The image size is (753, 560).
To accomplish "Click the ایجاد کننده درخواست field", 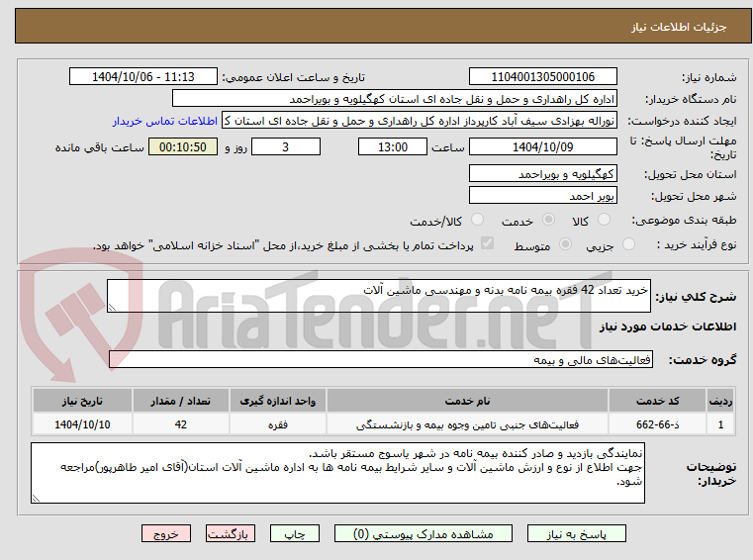I will pyautogui.click(x=420, y=121).
